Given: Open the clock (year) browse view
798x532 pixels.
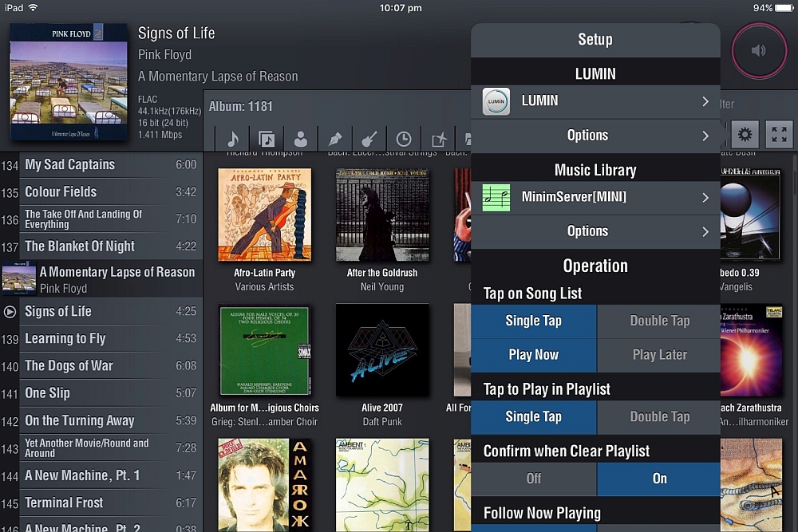Looking at the screenshot, I should point(404,138).
